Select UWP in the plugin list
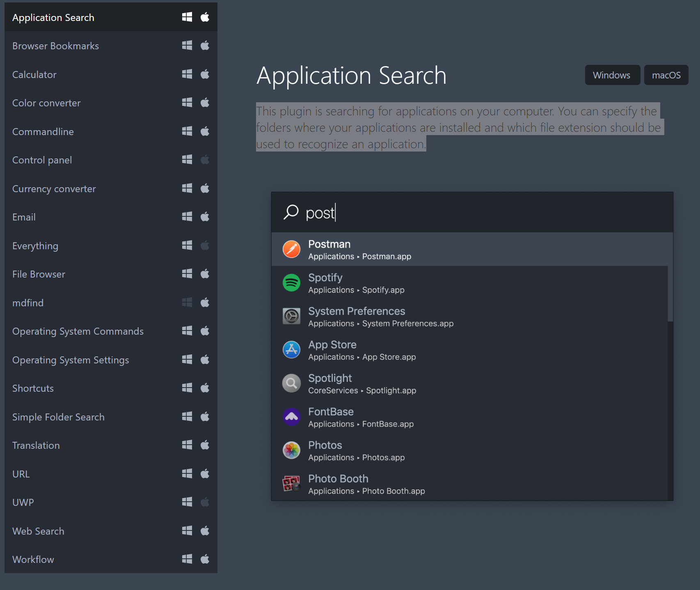 click(111, 502)
